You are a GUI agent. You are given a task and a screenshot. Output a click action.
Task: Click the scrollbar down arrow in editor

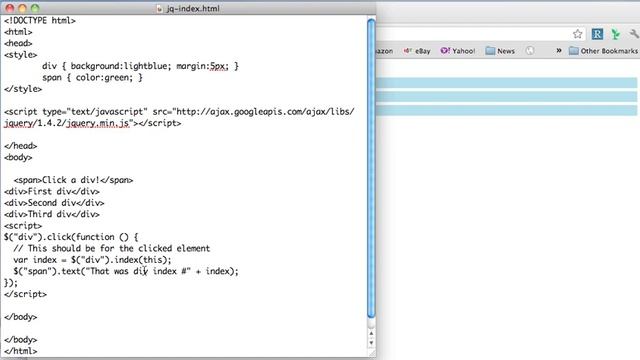point(371,343)
